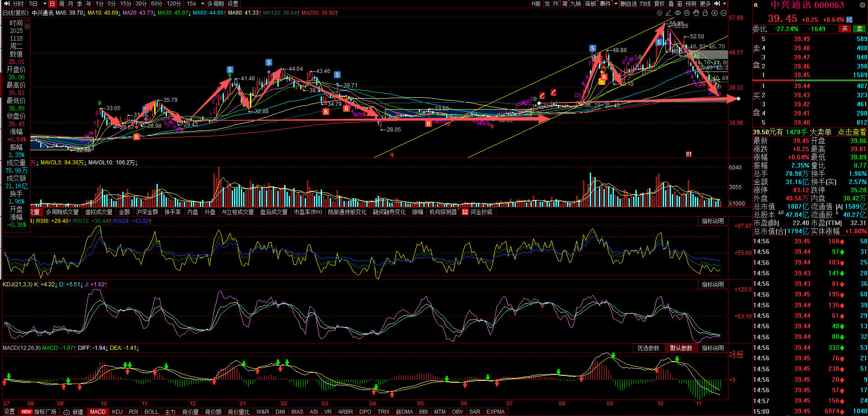The image size is (868, 416).
Task: Click 默认参数 in the MACD panel
Action: point(681,348)
